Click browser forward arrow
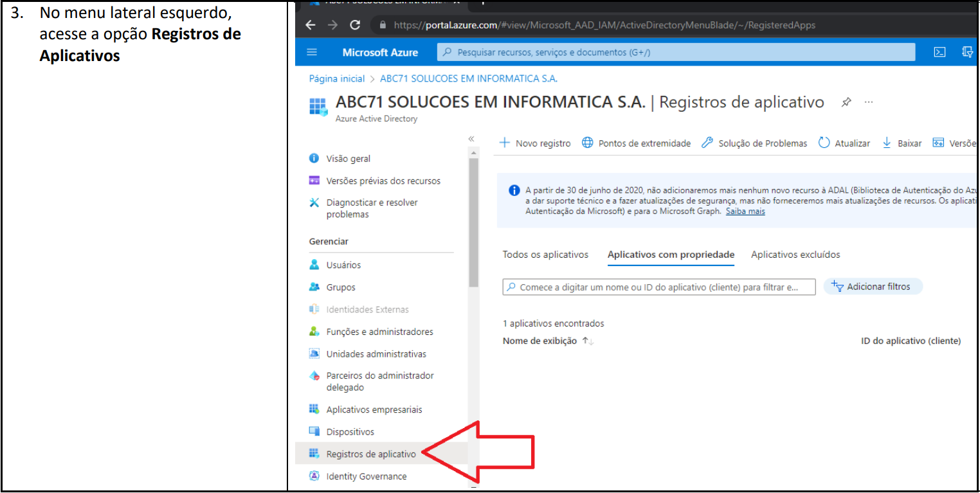This screenshot has height=493, width=980. pos(332,25)
